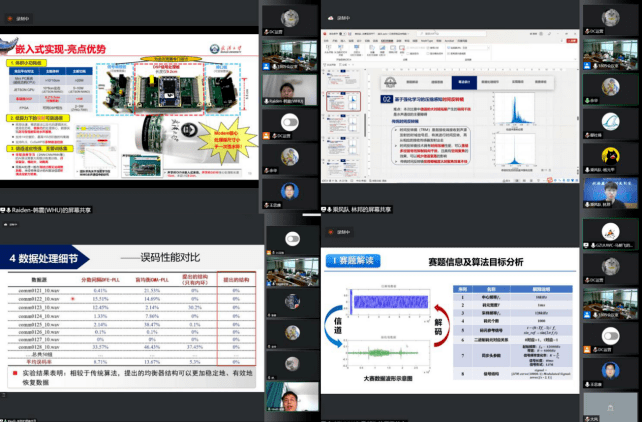Image resolution: width=642 pixels, height=422 pixels.
Task: Click the blue person badge on bottom-right room tile
Action: (x=587, y=315)
